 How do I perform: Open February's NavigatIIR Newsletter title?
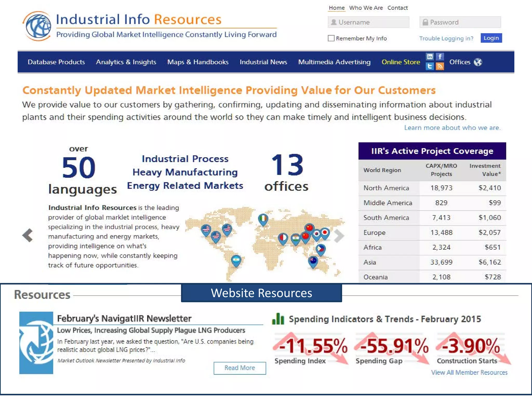click(124, 318)
